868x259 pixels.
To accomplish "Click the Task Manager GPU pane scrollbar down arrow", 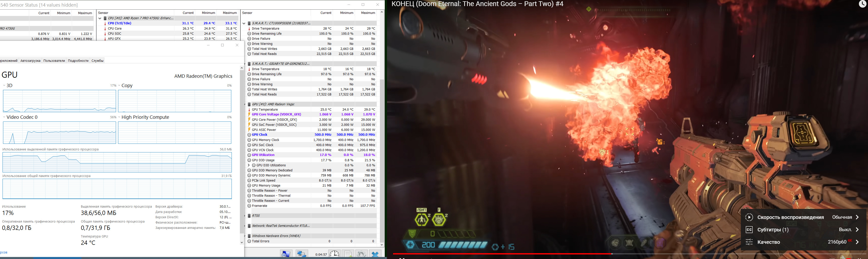I will (242, 243).
